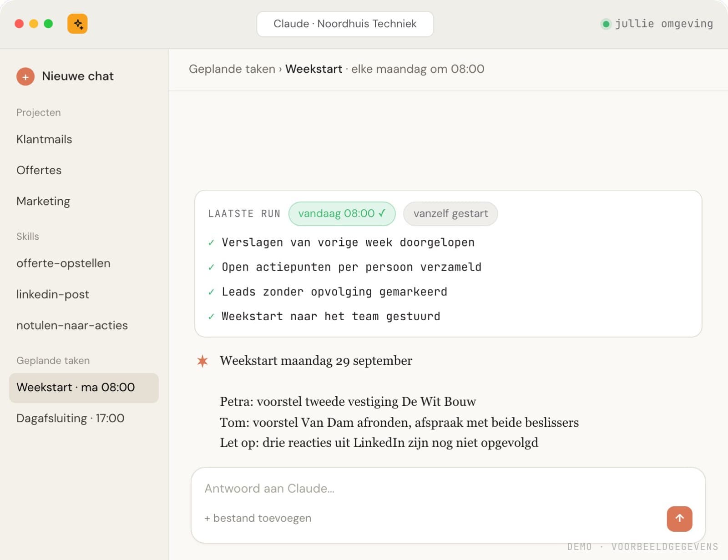The height and width of the screenshot is (560, 728).
Task: Click the green status dot by jullie omgeving
Action: tap(606, 24)
